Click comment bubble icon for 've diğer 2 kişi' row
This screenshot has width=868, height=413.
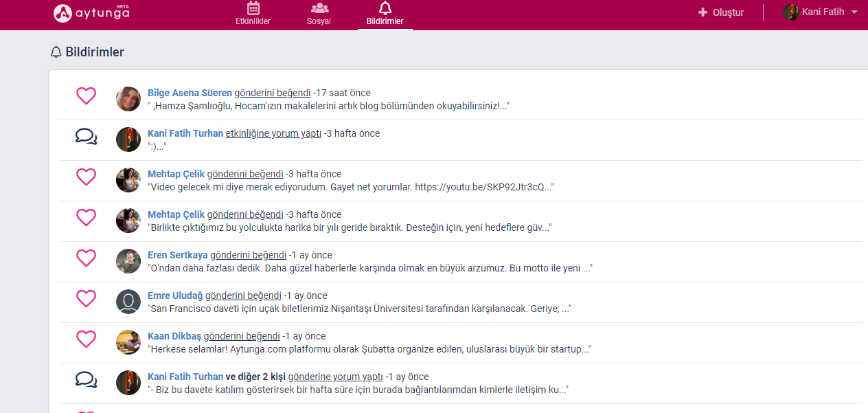pyautogui.click(x=86, y=380)
